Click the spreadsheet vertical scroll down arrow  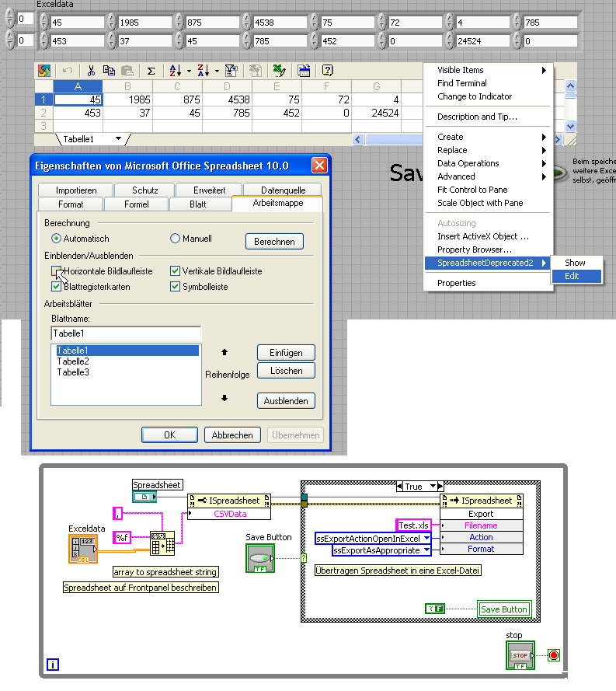pyautogui.click(x=570, y=127)
